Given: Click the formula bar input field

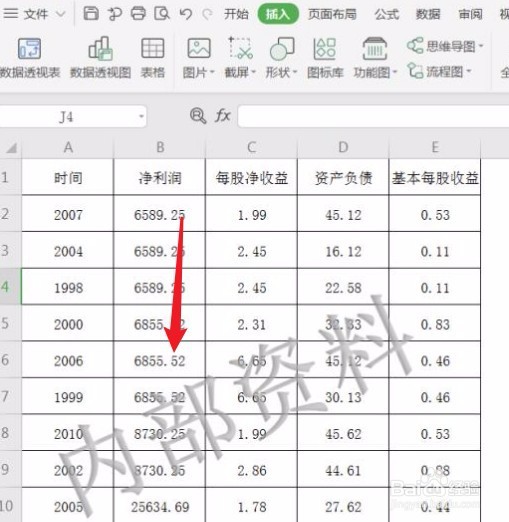Looking at the screenshot, I should pyautogui.click(x=373, y=116).
